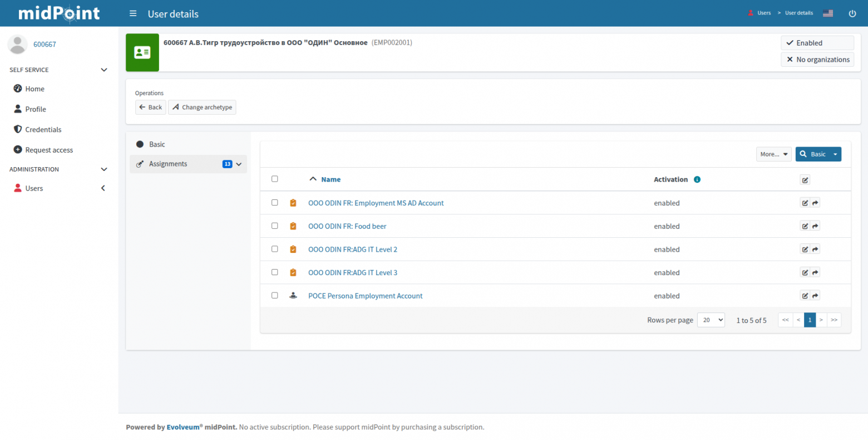
Task: Click the Enabled status badge
Action: pyautogui.click(x=817, y=43)
